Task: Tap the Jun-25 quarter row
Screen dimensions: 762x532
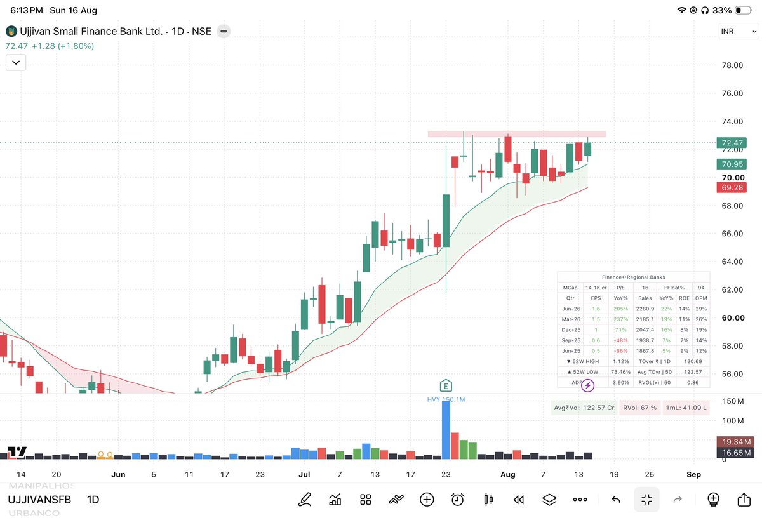Action: (x=634, y=351)
